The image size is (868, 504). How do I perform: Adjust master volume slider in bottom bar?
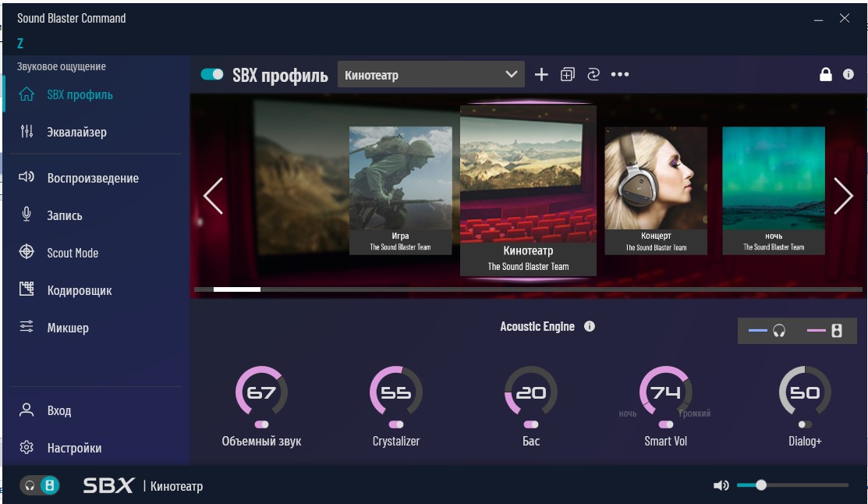[792, 485]
